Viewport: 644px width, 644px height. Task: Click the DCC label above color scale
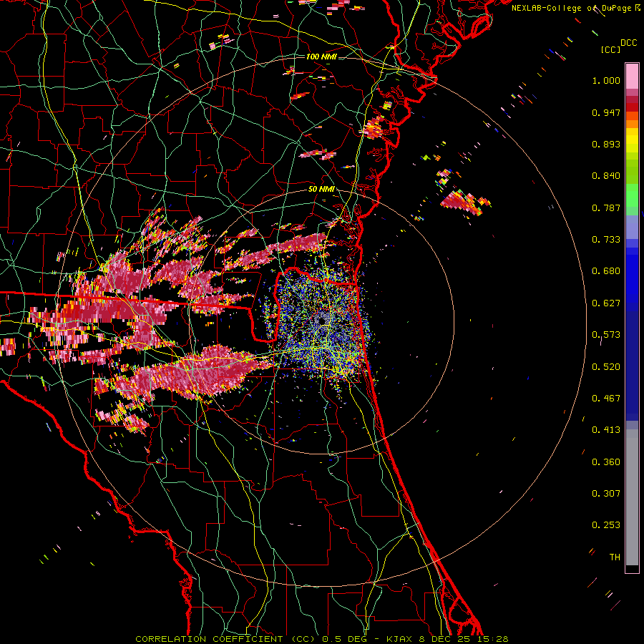point(628,43)
